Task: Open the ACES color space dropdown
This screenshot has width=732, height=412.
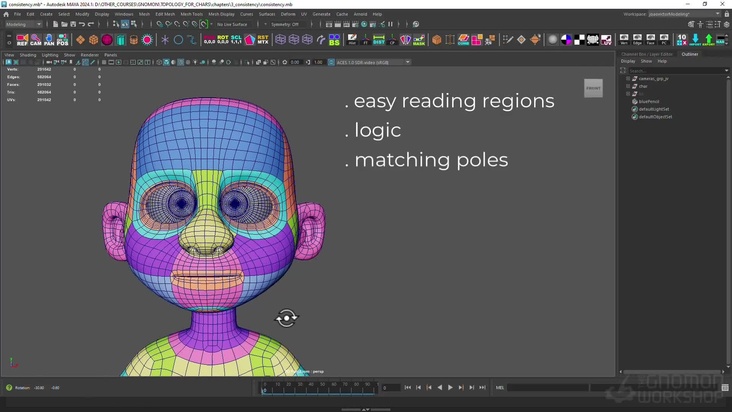Action: [372, 62]
